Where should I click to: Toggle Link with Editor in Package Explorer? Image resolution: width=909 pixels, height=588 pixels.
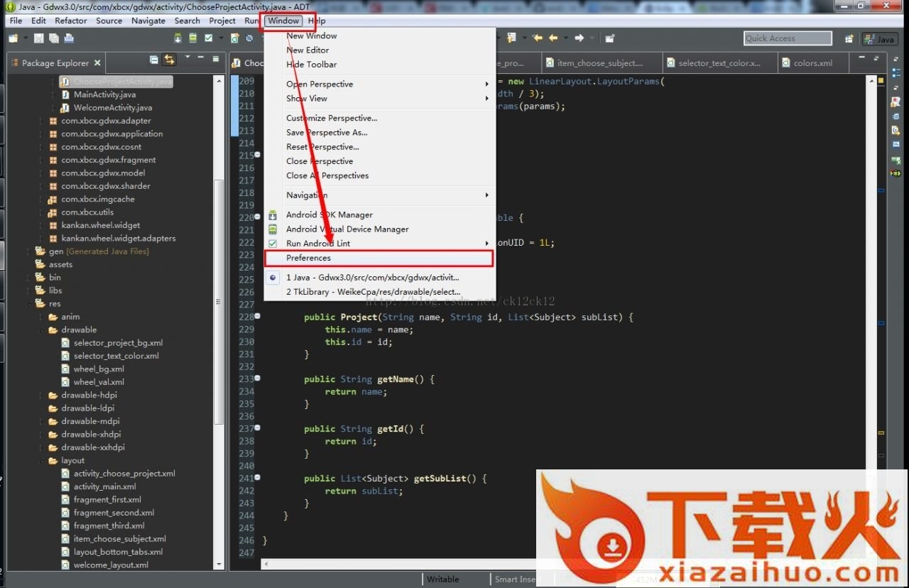[169, 60]
